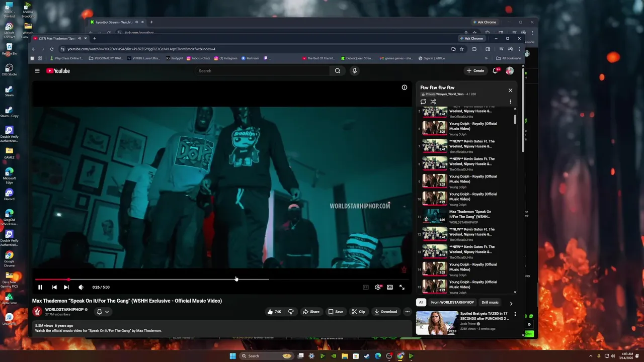The width and height of the screenshot is (644, 362).
Task: Click the Share button
Action: tap(311, 312)
